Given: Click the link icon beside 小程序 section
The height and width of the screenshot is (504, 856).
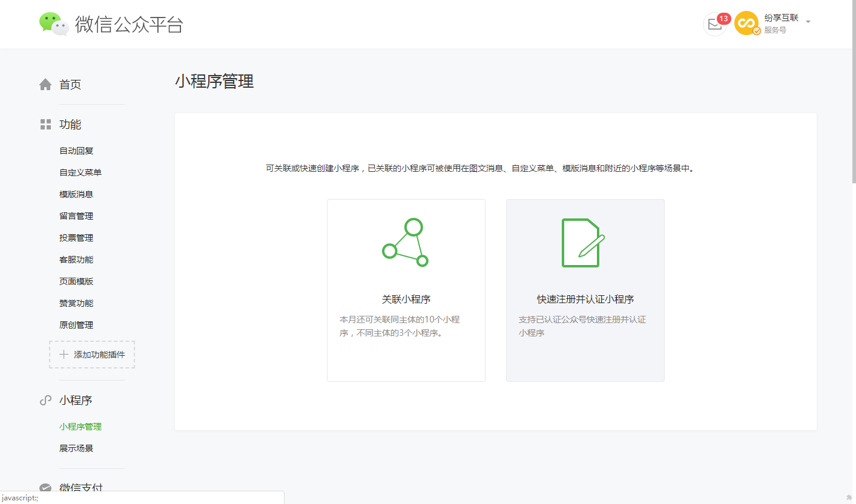Looking at the screenshot, I should pyautogui.click(x=45, y=401).
